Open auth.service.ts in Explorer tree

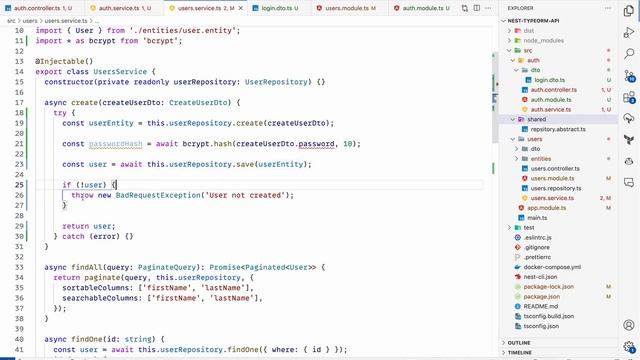tap(551, 109)
